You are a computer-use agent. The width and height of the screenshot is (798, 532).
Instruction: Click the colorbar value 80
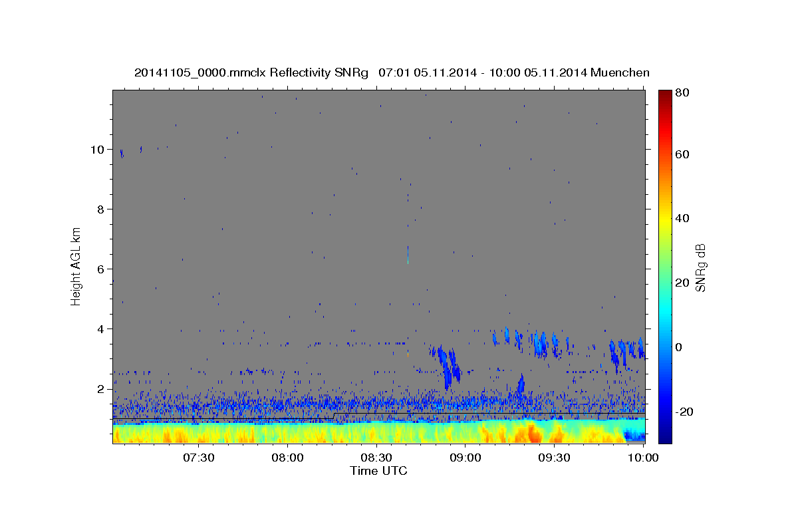682,93
